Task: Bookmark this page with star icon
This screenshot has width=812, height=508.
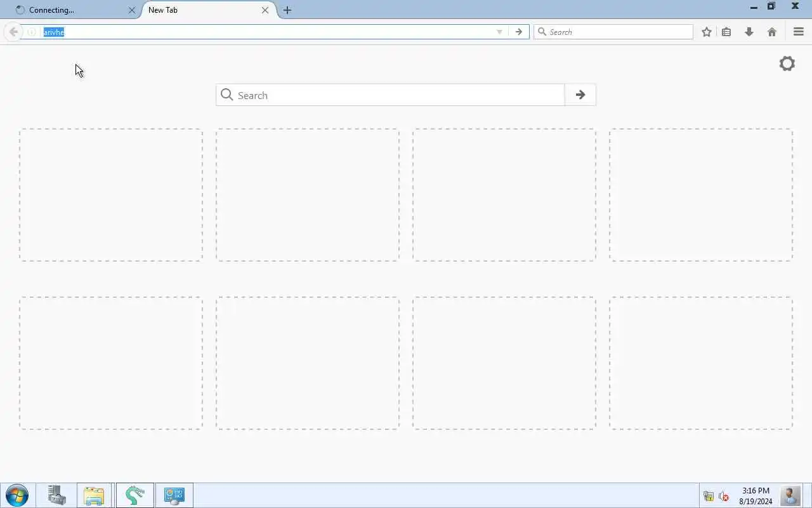Action: (707, 32)
